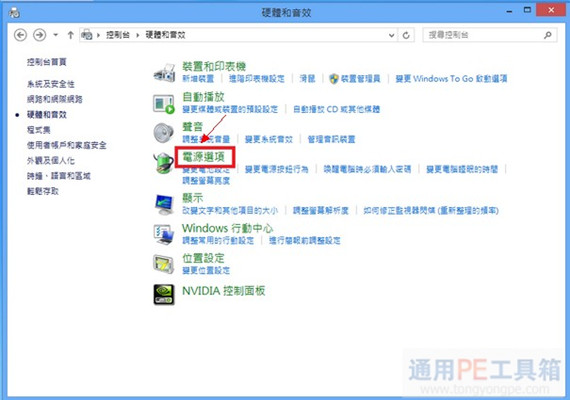Go up one folder level
This screenshot has height=400, width=570.
click(71, 35)
